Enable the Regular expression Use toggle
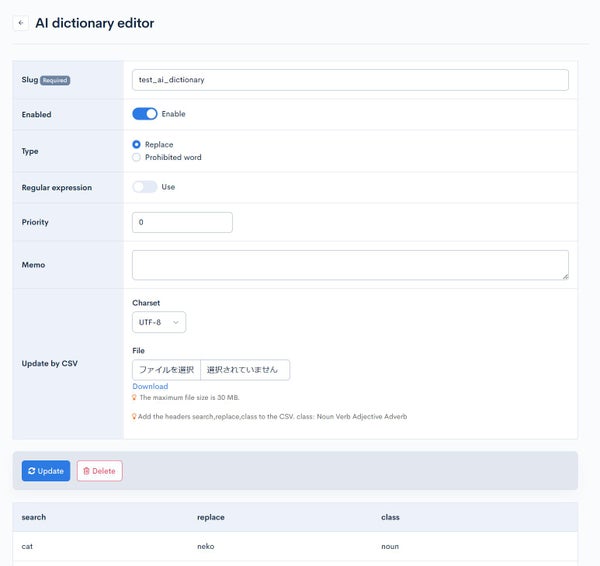 [x=145, y=187]
